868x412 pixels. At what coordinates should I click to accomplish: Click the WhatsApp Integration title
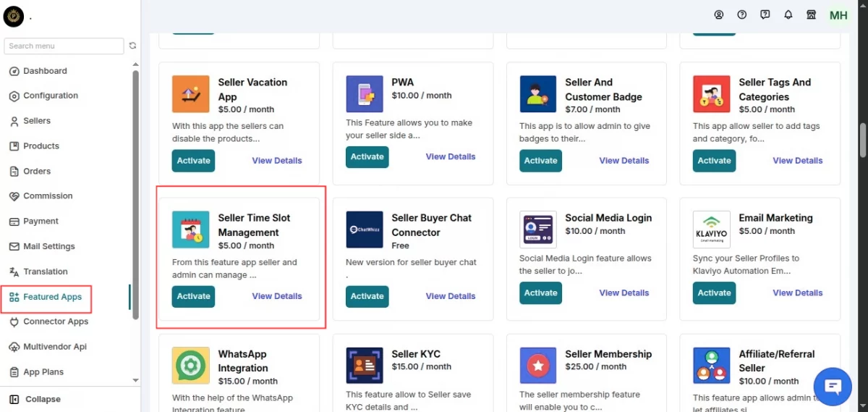tap(243, 361)
